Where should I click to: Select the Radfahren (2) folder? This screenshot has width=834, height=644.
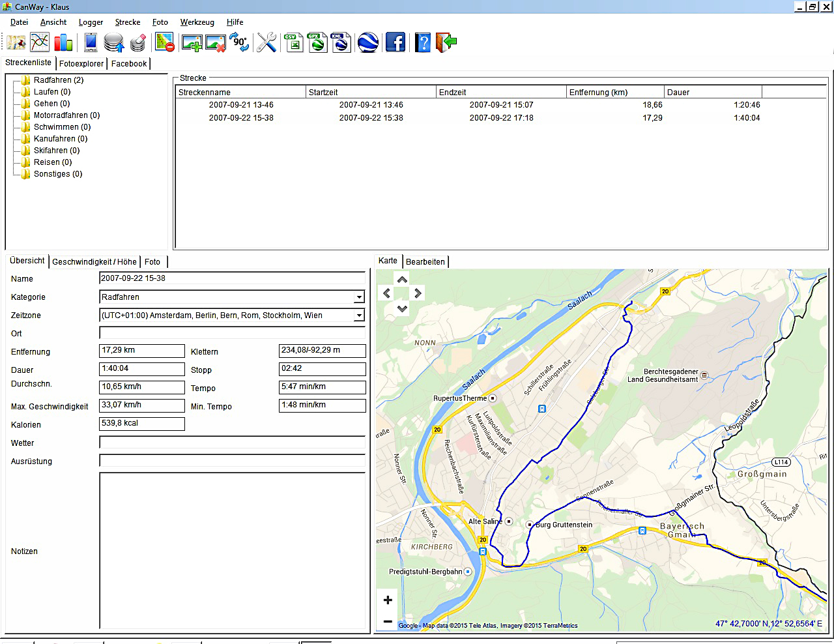[58, 80]
